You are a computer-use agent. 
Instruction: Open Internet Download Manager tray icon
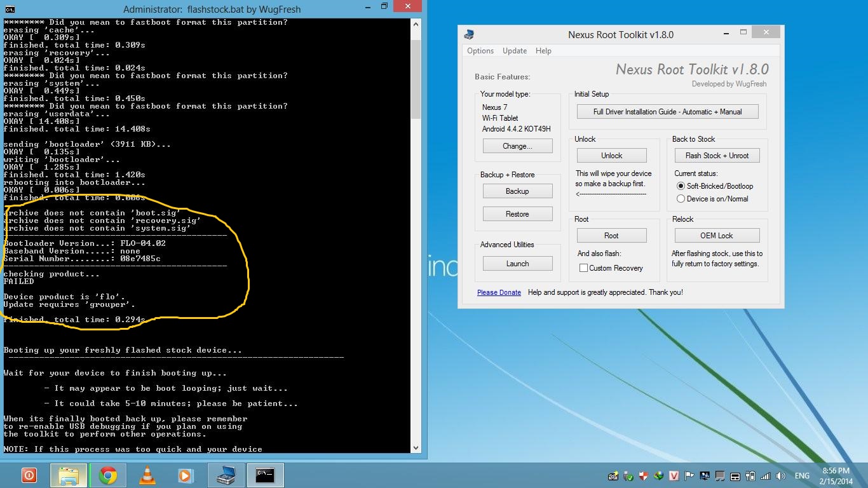(659, 476)
